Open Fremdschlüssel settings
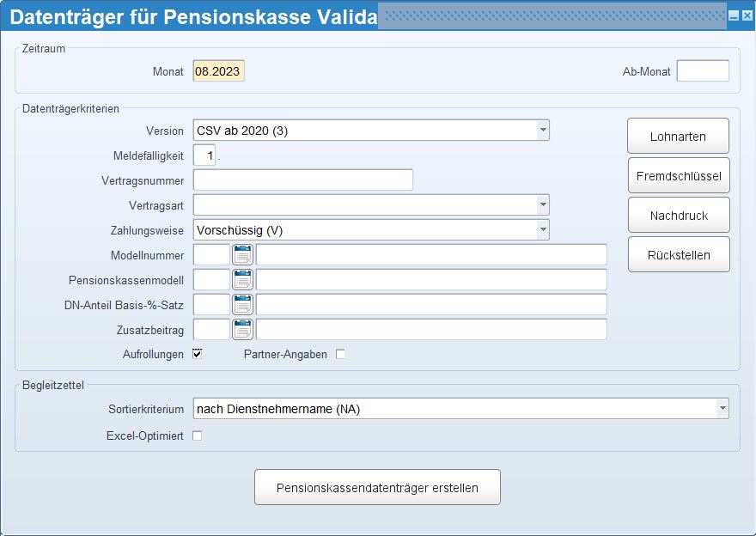 click(x=679, y=176)
